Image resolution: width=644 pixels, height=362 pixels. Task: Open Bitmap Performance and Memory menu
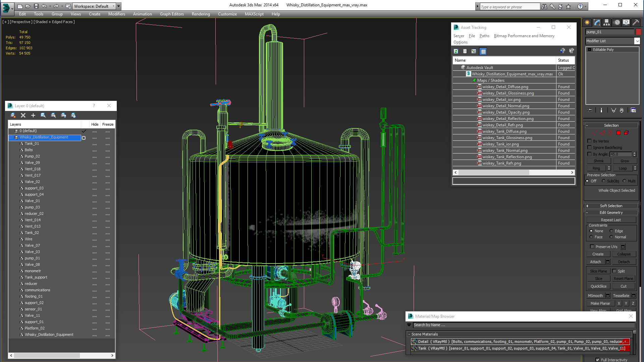pyautogui.click(x=524, y=36)
